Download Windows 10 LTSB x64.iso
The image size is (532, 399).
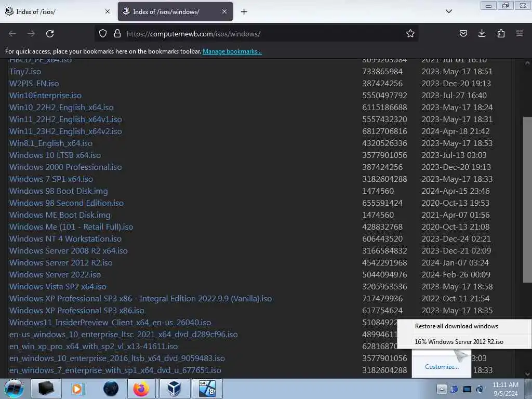[x=55, y=155]
